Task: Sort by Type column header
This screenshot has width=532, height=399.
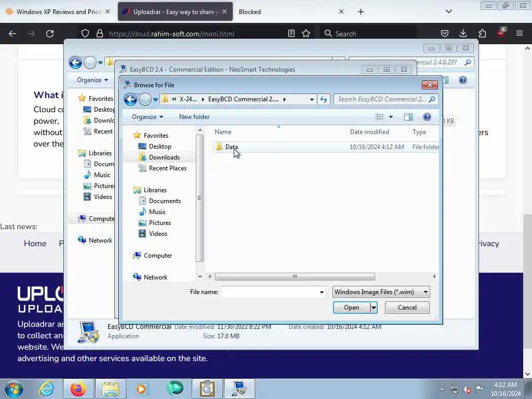Action: (419, 132)
